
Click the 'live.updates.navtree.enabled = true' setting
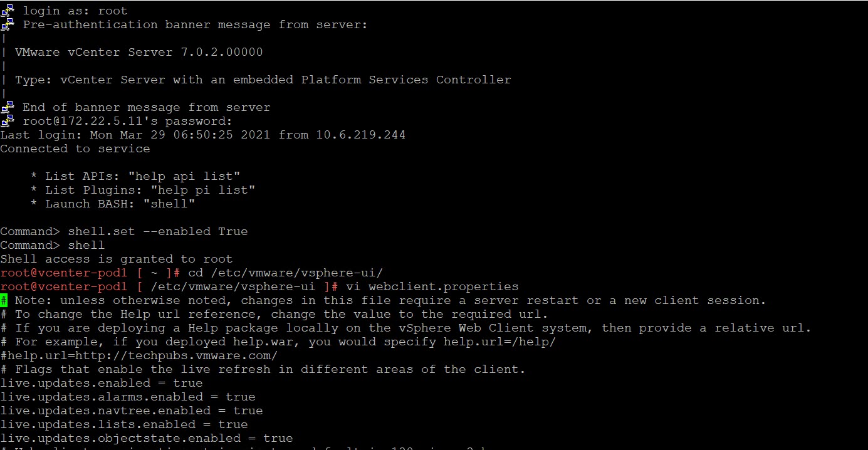(x=131, y=411)
